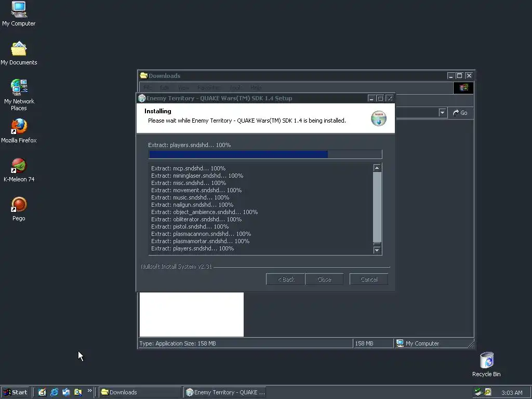Click the Go button in the Downloads window

460,113
